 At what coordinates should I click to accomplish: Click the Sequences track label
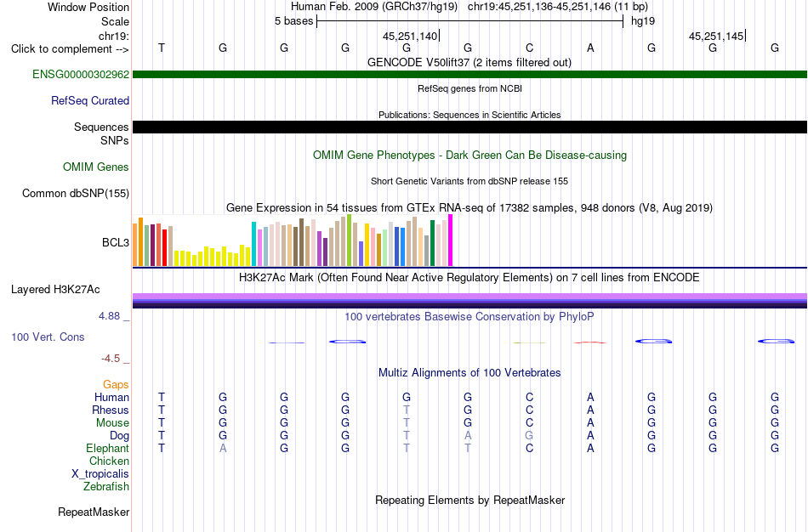click(101, 127)
